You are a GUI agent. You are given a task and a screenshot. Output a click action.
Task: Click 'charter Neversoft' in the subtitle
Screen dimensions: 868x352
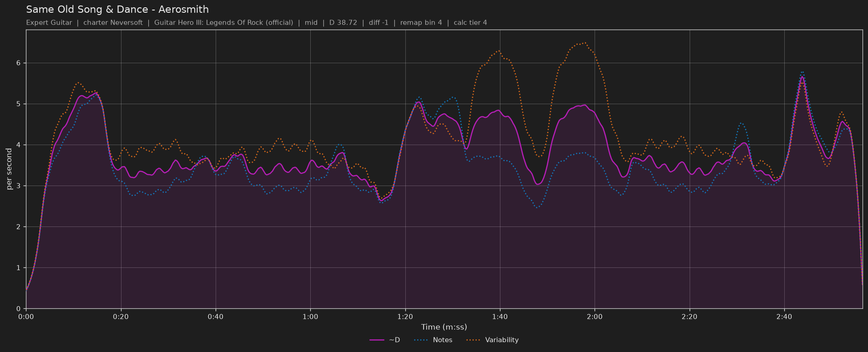coord(113,23)
